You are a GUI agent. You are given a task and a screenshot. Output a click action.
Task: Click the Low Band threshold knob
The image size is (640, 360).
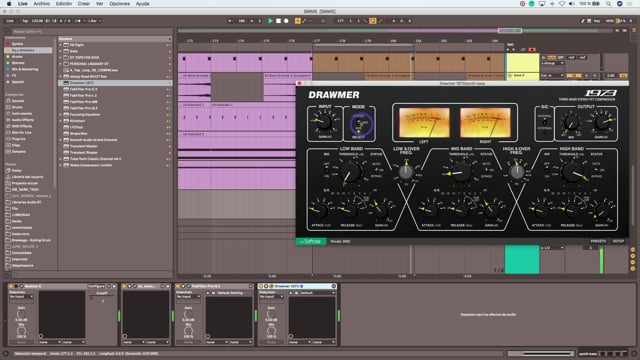(x=350, y=172)
